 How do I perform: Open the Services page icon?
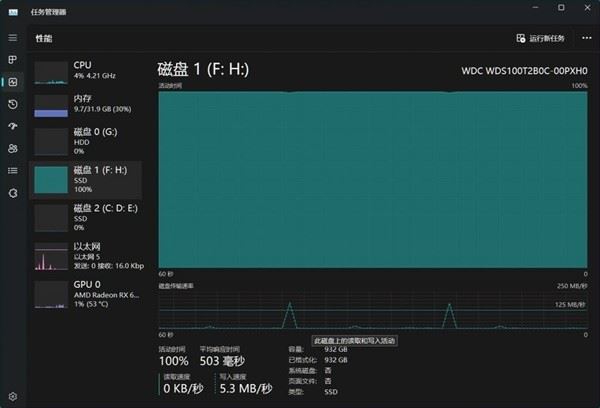tap(13, 193)
